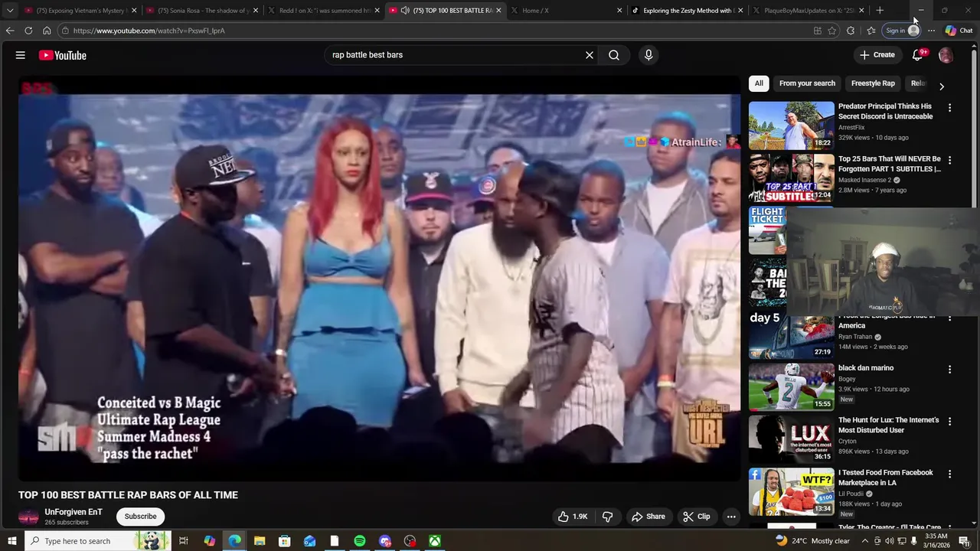Go to the YouTube home logo
The width and height of the screenshot is (980, 551).
tap(62, 55)
